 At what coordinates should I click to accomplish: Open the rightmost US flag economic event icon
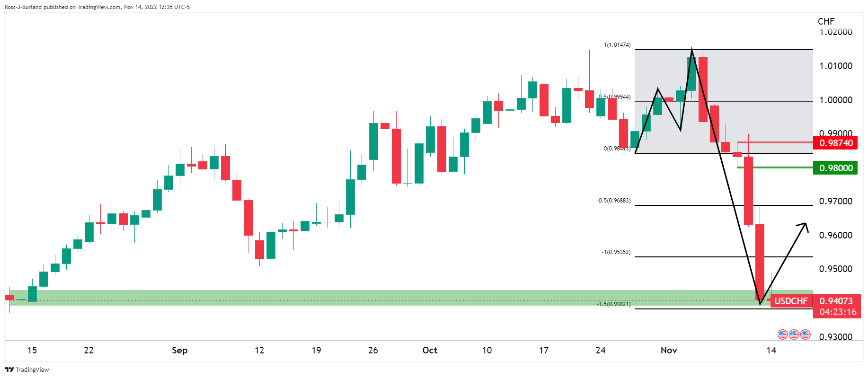[x=805, y=334]
